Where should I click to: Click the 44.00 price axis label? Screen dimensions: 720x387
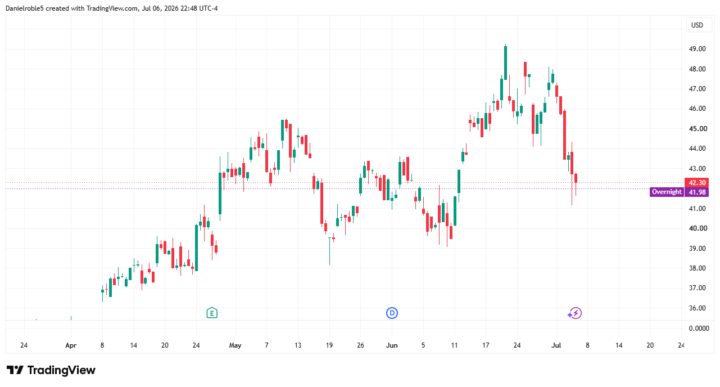[697, 148]
